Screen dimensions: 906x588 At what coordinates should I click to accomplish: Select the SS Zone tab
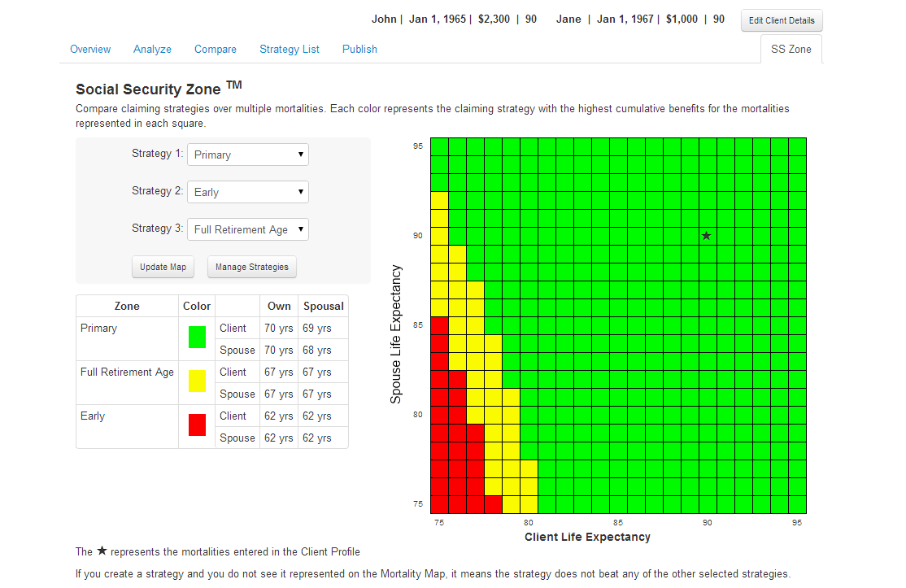pos(791,49)
